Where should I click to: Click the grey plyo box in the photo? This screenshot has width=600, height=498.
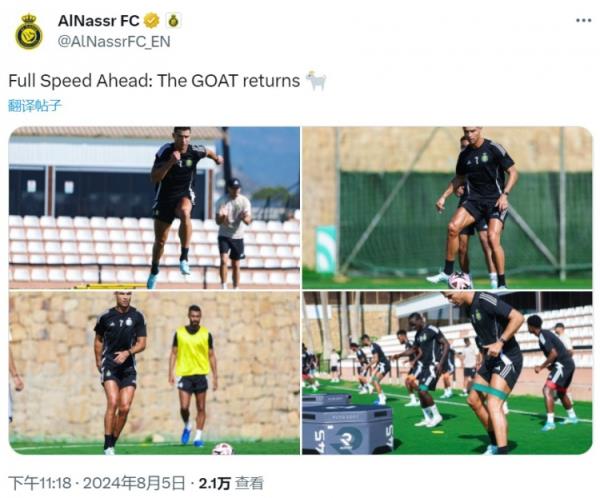point(347,429)
